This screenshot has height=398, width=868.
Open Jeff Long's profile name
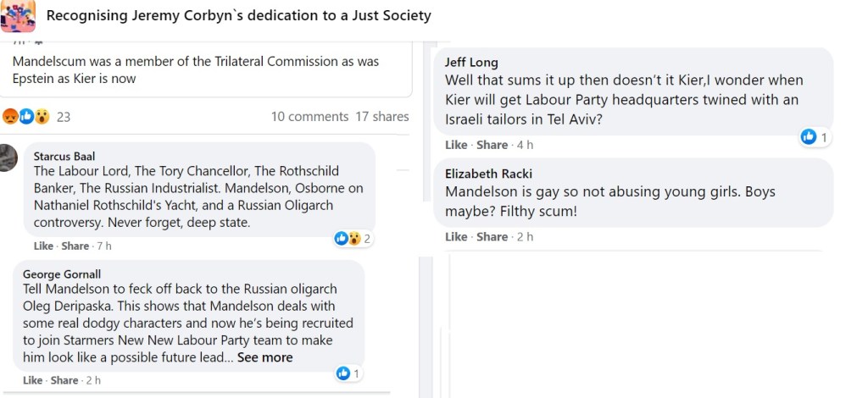tap(471, 63)
